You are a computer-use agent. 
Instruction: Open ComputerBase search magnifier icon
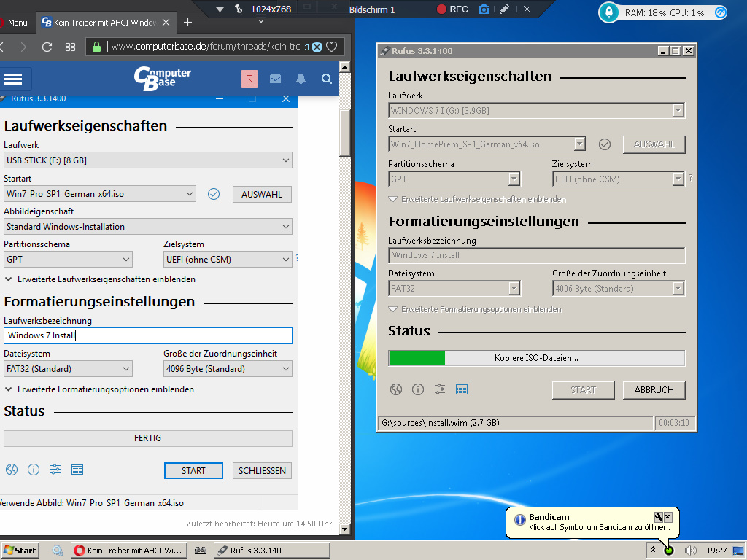tap(326, 79)
